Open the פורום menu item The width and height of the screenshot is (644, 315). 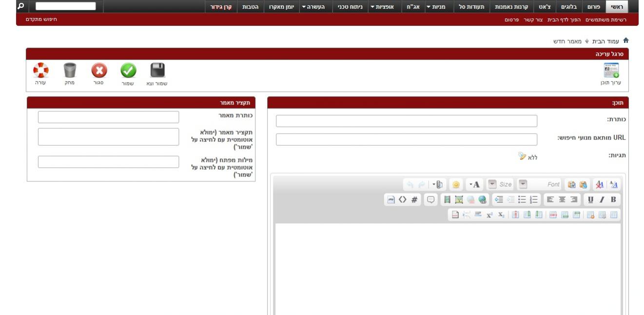(593, 7)
